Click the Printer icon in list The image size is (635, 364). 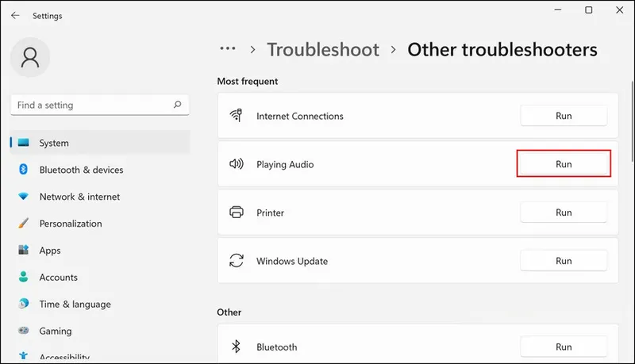[237, 213]
